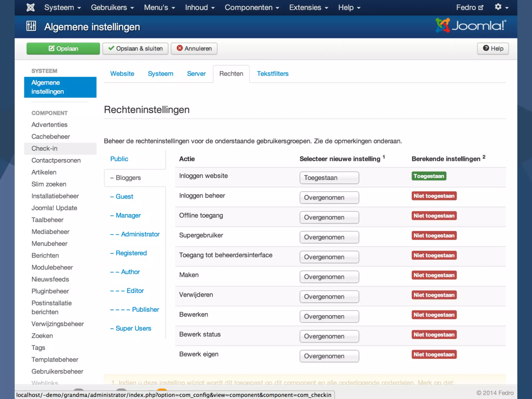Open the Inloggen website permission dropdown

coord(329,178)
